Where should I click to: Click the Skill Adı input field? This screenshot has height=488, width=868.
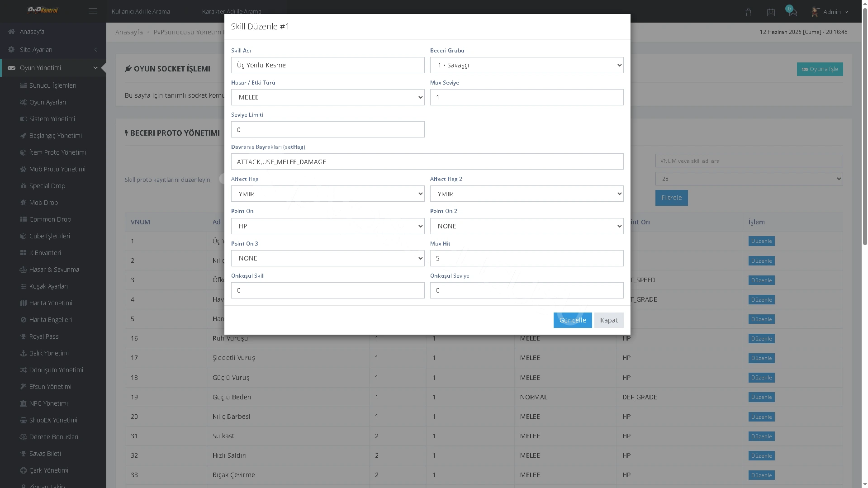(x=327, y=65)
